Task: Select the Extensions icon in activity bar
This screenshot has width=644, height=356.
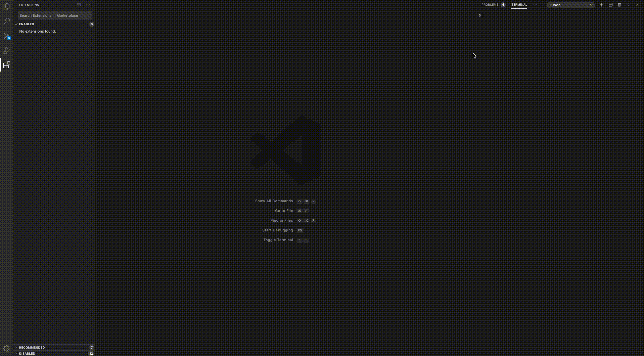Action: (7, 65)
